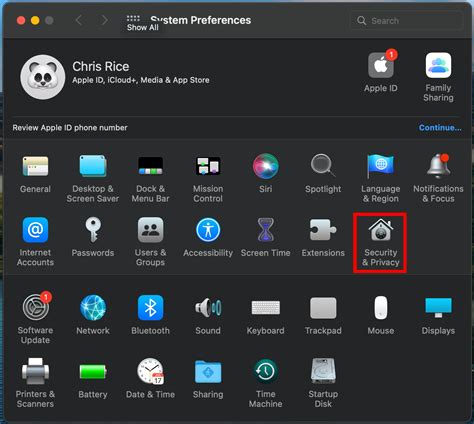The height and width of the screenshot is (424, 474).
Task: Click the 'Review Apple ID phone number' text
Action: 70,128
